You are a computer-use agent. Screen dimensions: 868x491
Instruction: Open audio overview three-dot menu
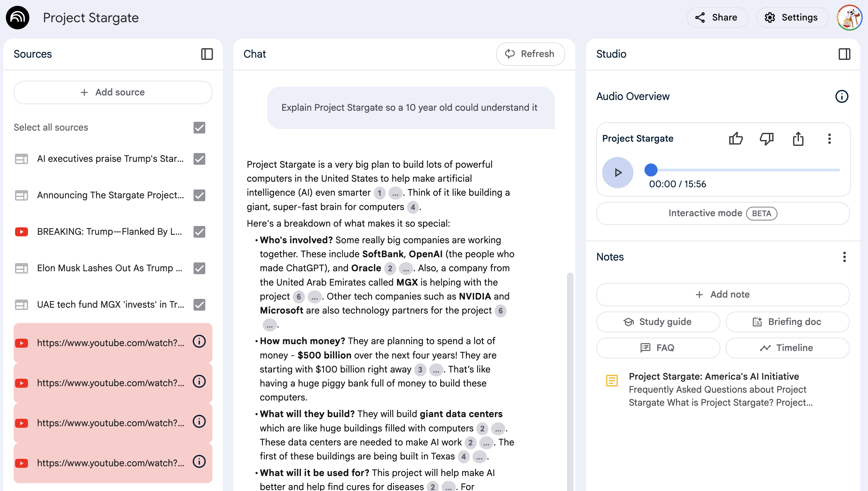[x=829, y=139]
